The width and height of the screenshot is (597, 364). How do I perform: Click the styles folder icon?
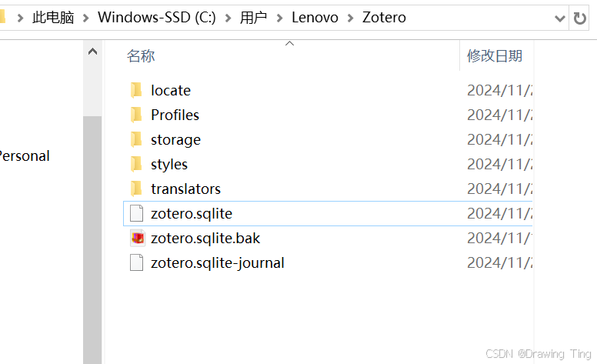tap(136, 165)
